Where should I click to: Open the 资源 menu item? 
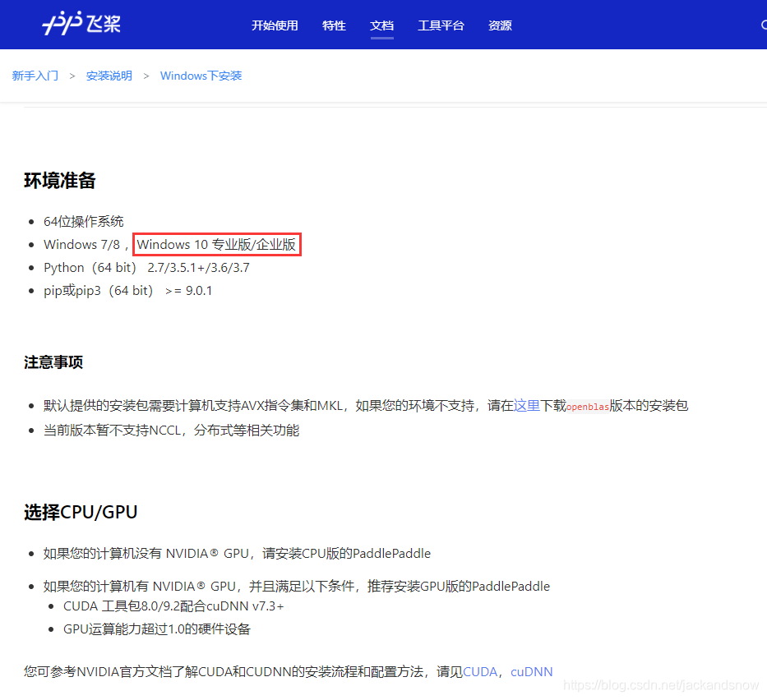(500, 25)
